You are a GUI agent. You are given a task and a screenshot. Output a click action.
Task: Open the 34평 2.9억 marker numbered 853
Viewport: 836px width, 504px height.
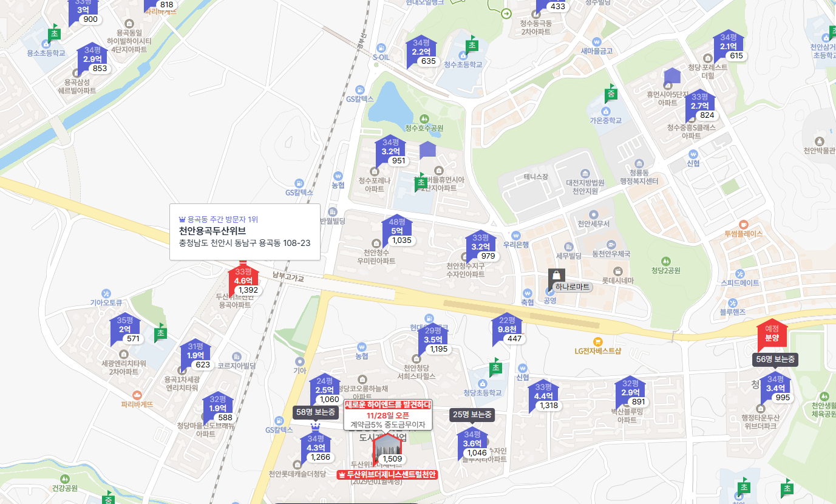pos(92,60)
